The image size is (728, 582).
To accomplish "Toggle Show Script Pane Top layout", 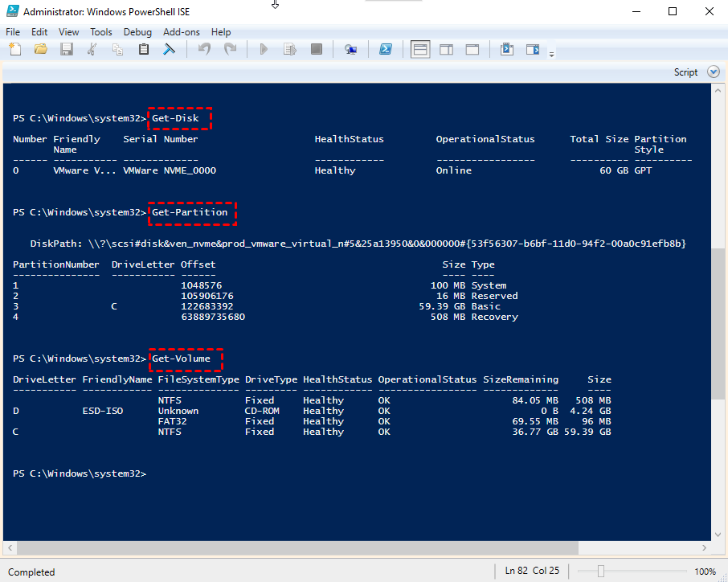I will (x=420, y=50).
